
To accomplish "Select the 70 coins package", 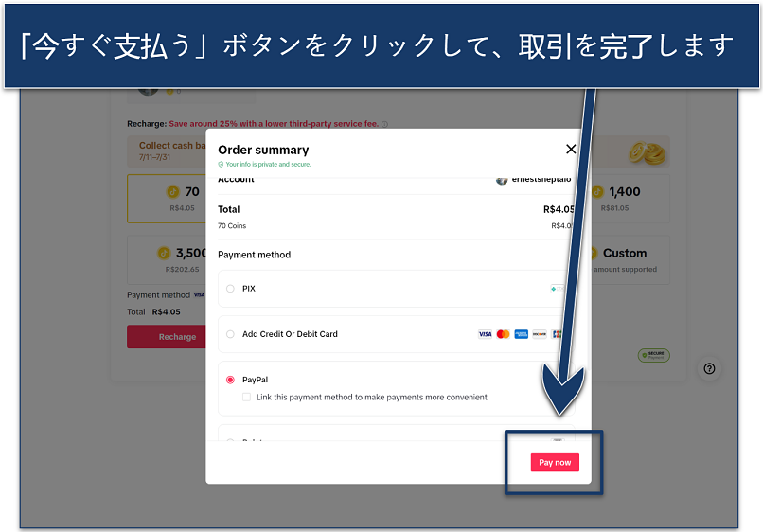I will (167, 199).
